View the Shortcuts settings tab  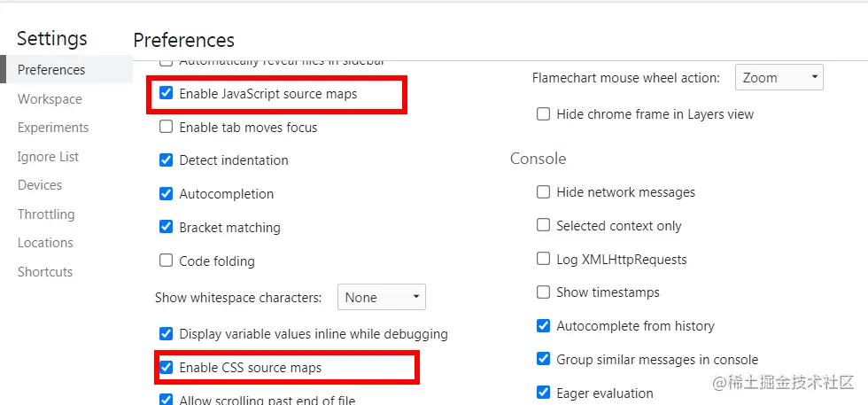click(45, 272)
